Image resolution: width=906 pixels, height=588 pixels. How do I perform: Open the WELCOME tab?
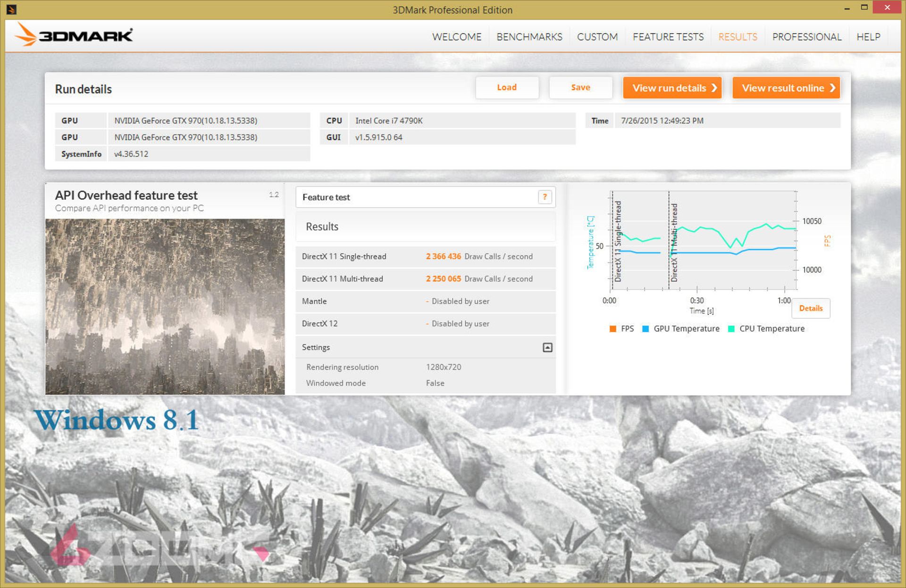[456, 37]
